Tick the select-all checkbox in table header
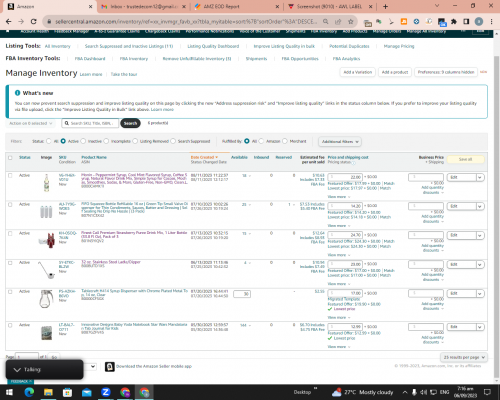Viewport: 500px width, 400px height. tap(10, 158)
